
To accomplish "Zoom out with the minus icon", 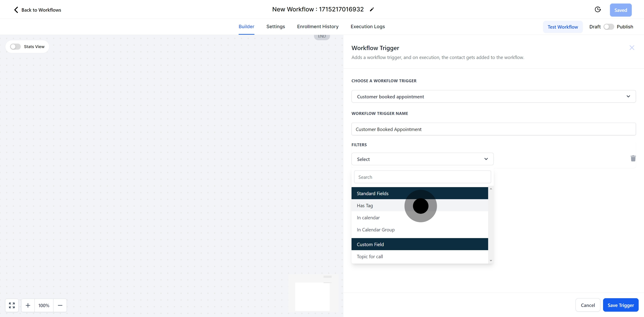I will click(x=60, y=305).
